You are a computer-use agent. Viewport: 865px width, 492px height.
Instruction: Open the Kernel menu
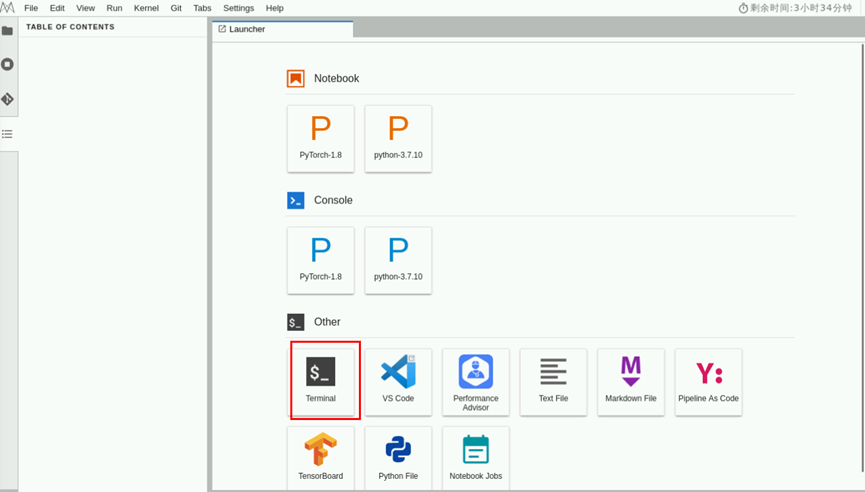coord(146,8)
